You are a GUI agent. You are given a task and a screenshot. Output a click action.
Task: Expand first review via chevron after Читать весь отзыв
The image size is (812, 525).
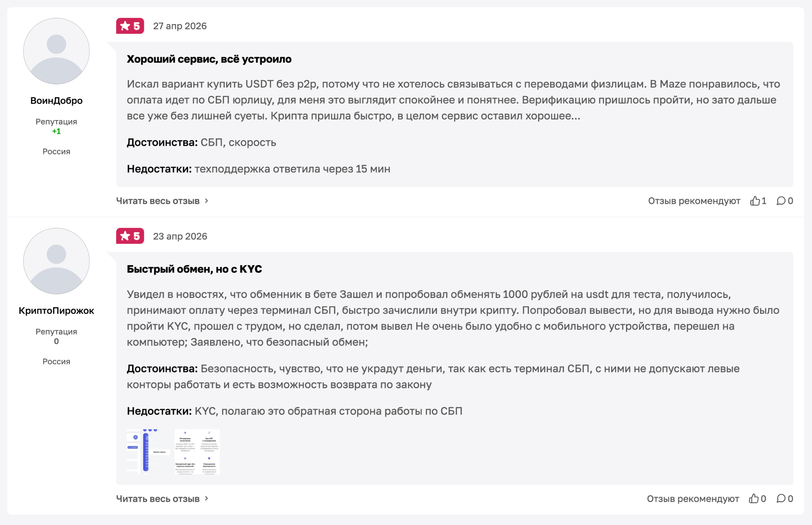pyautogui.click(x=207, y=201)
